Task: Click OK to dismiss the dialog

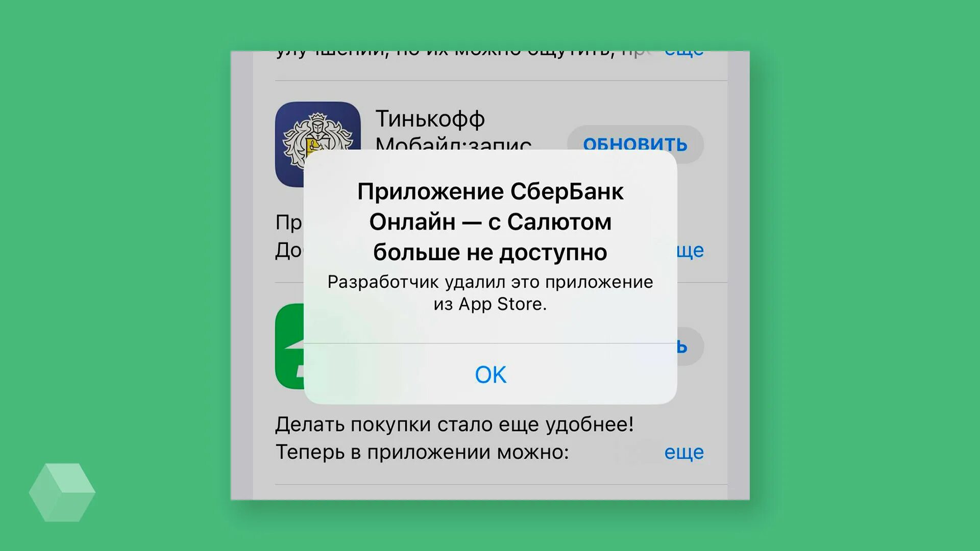Action: (491, 375)
